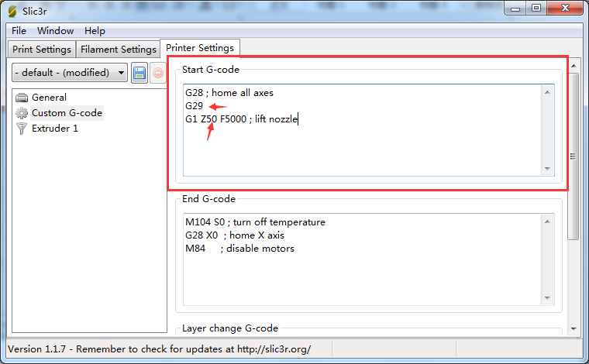589x364 pixels.
Task: Maximize the Slic3r window
Action: 536,9
